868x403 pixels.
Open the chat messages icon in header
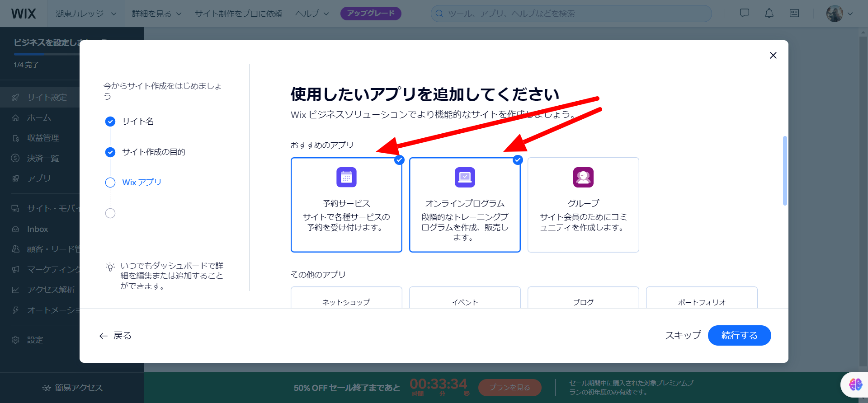tap(744, 13)
